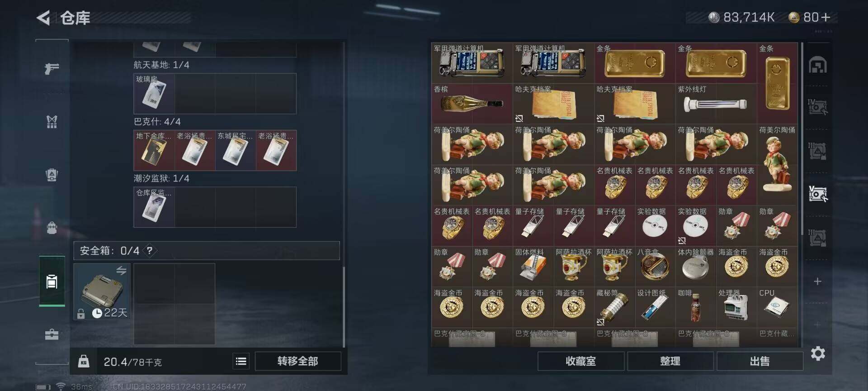The width and height of the screenshot is (868, 391).
Task: Add a new stash expansion slot
Action: pos(817,281)
